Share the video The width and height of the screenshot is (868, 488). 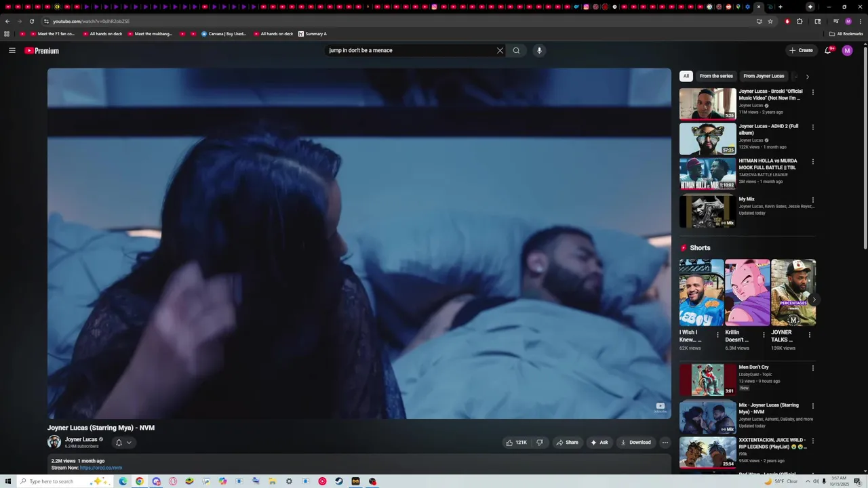tap(568, 443)
